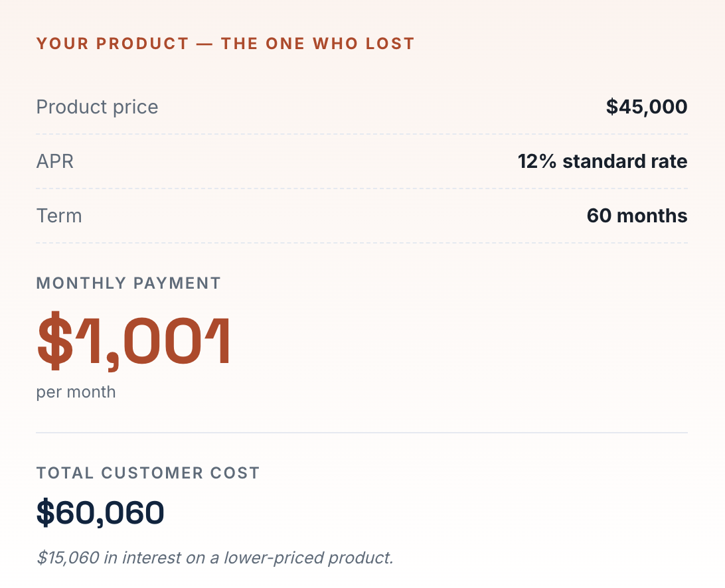Image resolution: width=725 pixels, height=588 pixels.
Task: Select the APR label
Action: pyautogui.click(x=55, y=161)
